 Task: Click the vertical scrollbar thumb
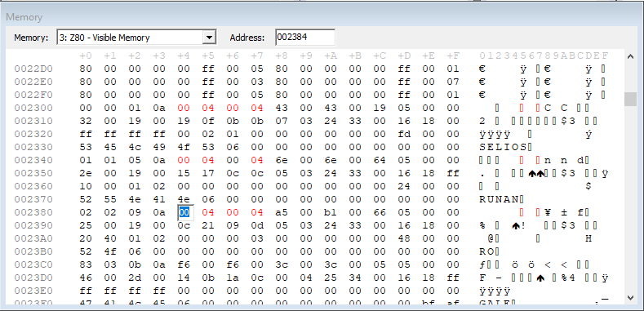pyautogui.click(x=630, y=99)
